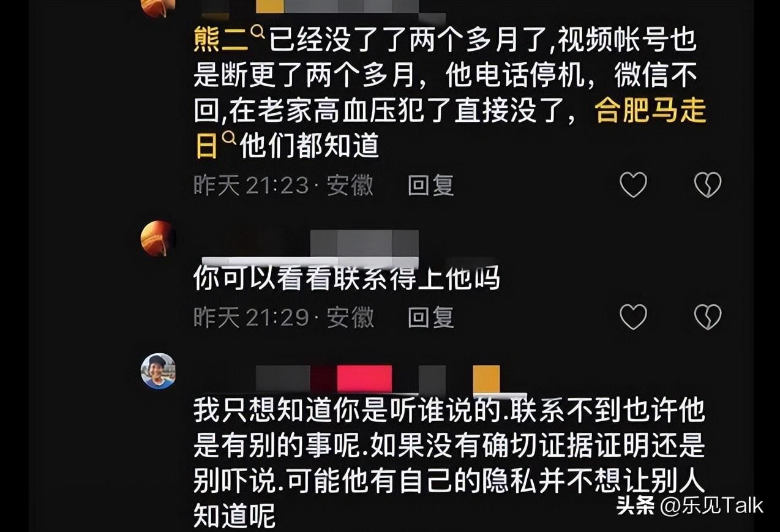Tap blurred username above 你可以看看联系得上他吗

pyautogui.click(x=310, y=243)
